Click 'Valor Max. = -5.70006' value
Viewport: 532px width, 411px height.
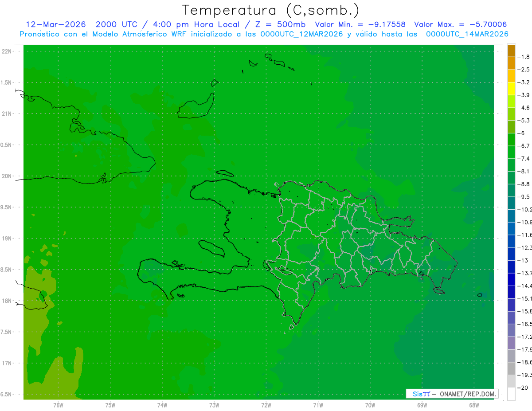(461, 24)
